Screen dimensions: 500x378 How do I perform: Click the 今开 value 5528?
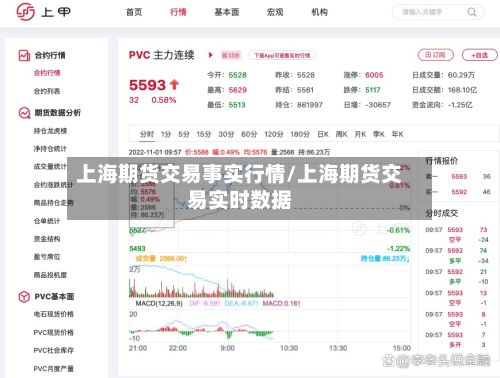coord(237,75)
